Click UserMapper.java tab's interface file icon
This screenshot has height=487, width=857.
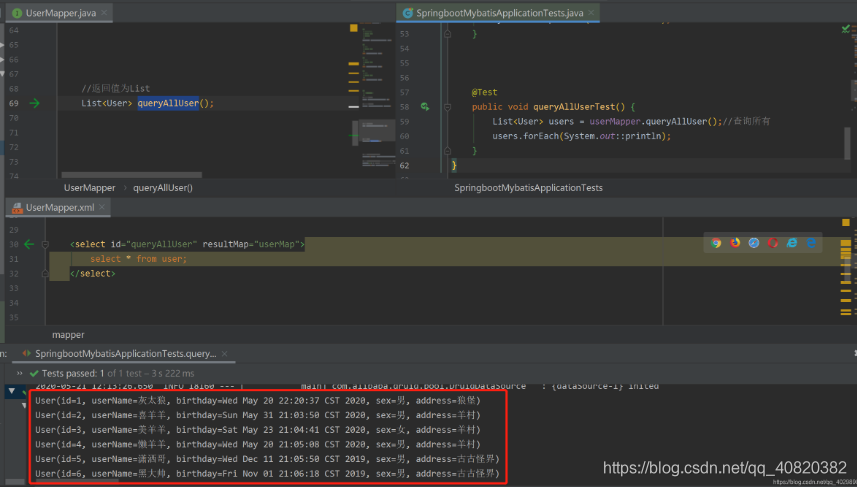coord(17,13)
